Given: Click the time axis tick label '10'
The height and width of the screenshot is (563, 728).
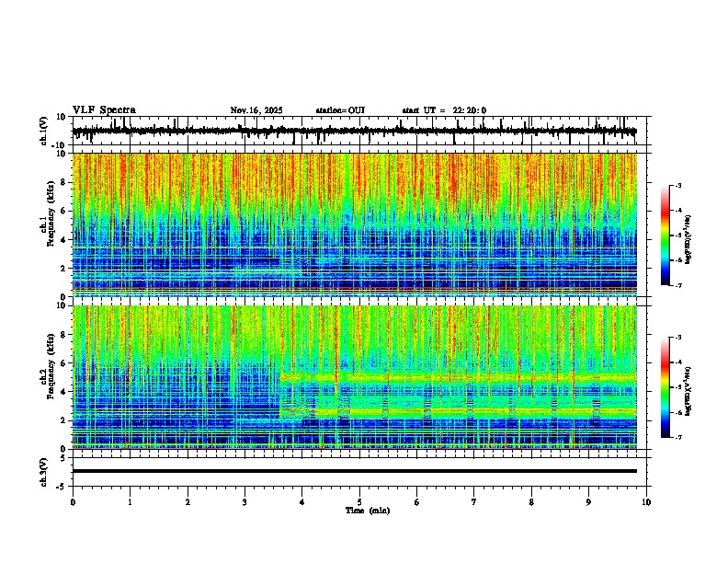Looking at the screenshot, I should 646,502.
